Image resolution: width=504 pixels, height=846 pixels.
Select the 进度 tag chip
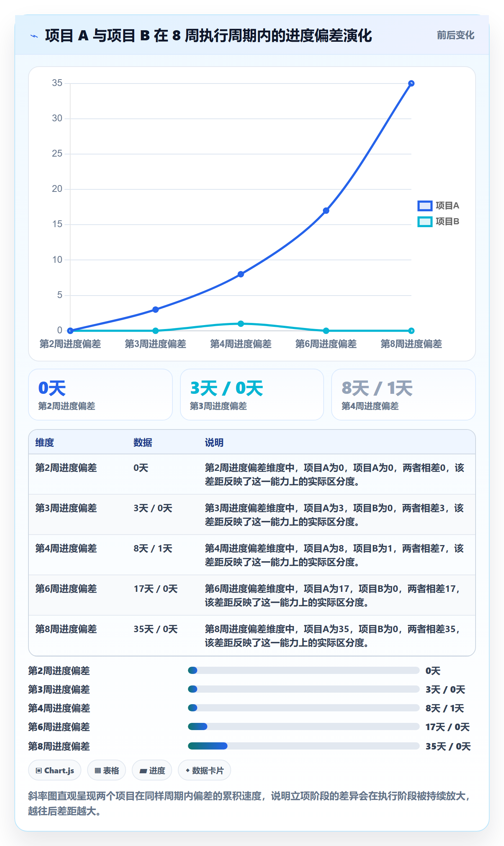(152, 770)
